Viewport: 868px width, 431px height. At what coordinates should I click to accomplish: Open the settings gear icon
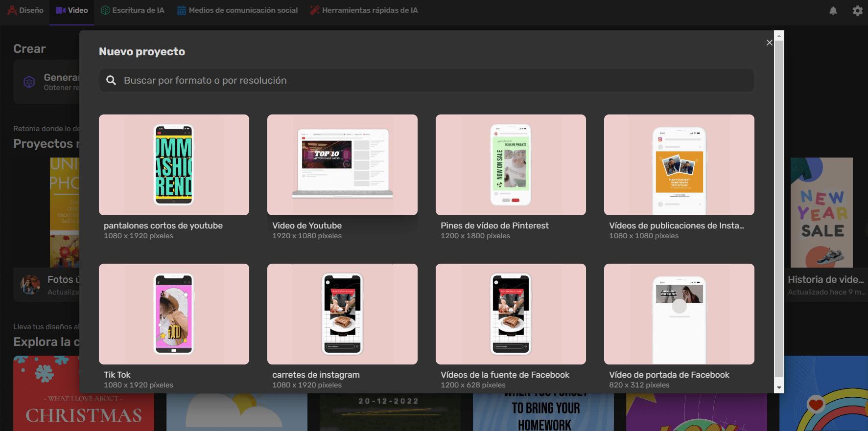pos(858,11)
